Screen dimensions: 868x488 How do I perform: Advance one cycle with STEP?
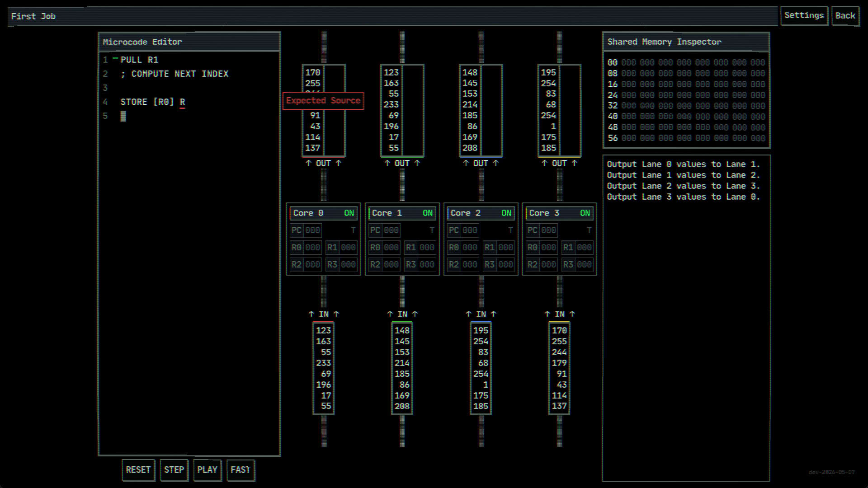(174, 470)
